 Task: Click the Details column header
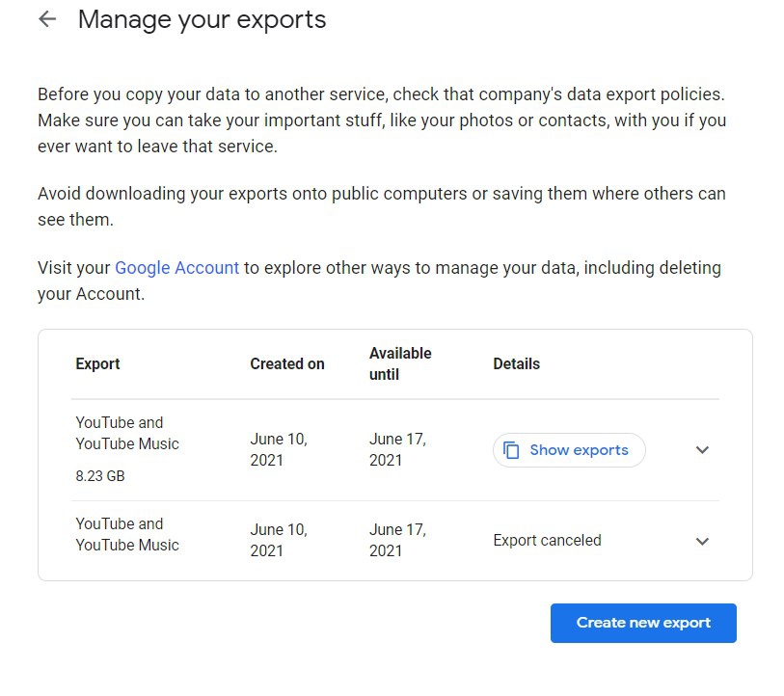(x=516, y=364)
